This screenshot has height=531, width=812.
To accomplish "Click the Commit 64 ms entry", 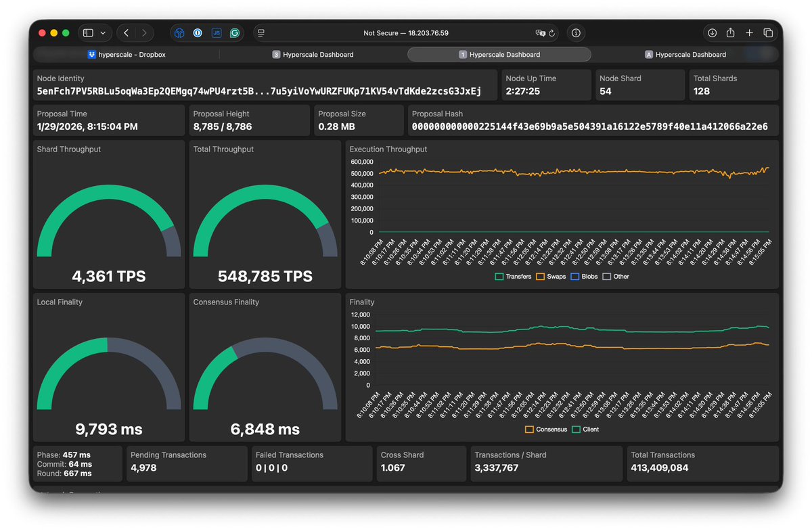I will pyautogui.click(x=64, y=464).
